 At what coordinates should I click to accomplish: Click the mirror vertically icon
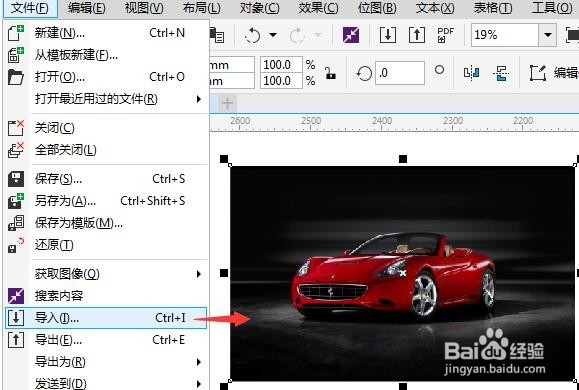pos(501,73)
